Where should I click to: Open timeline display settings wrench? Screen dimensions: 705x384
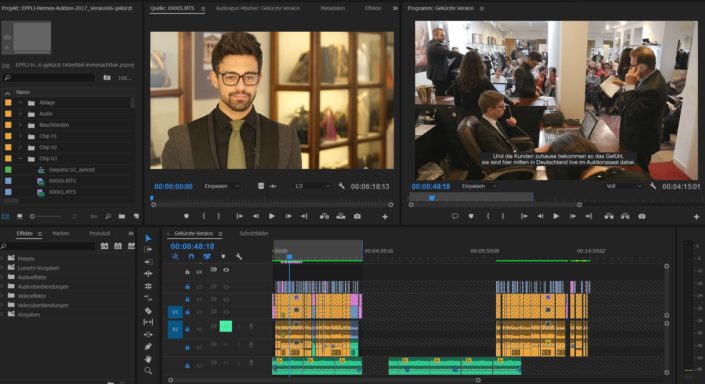(x=239, y=256)
